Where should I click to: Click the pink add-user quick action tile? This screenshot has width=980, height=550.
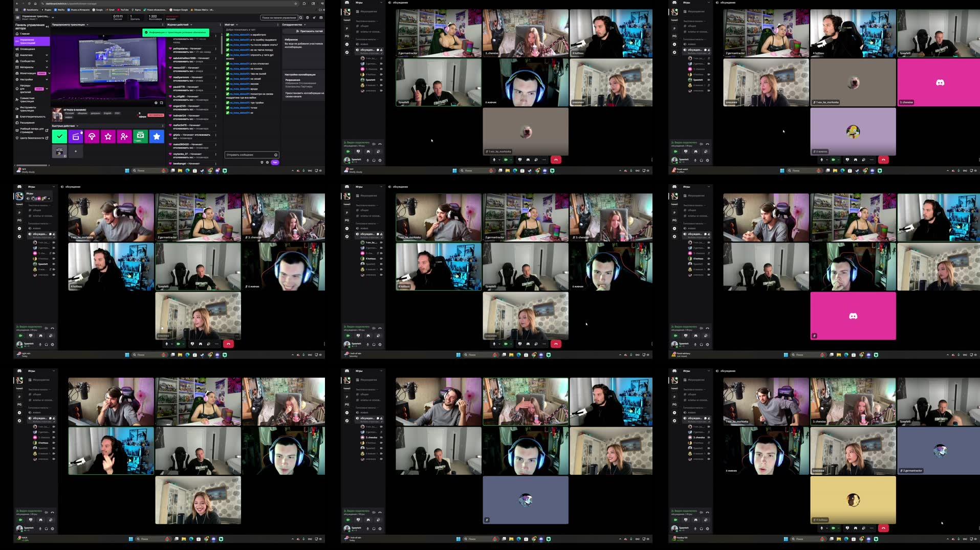(x=124, y=137)
